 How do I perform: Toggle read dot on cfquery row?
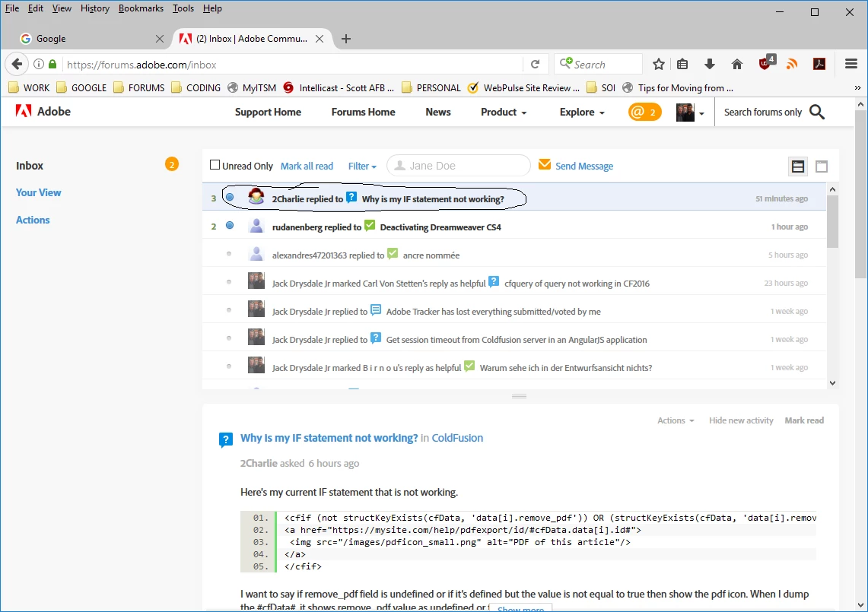tap(229, 282)
